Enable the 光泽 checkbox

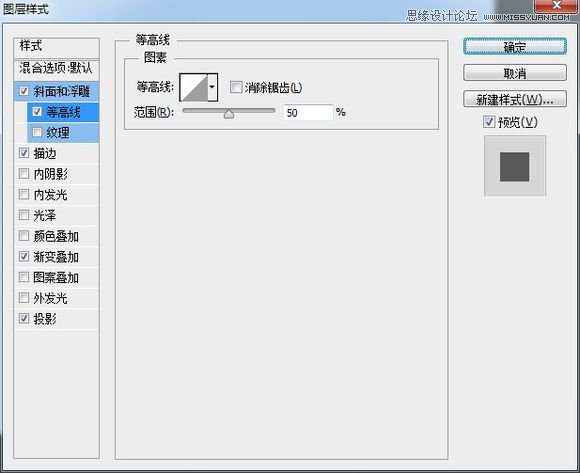point(24,215)
